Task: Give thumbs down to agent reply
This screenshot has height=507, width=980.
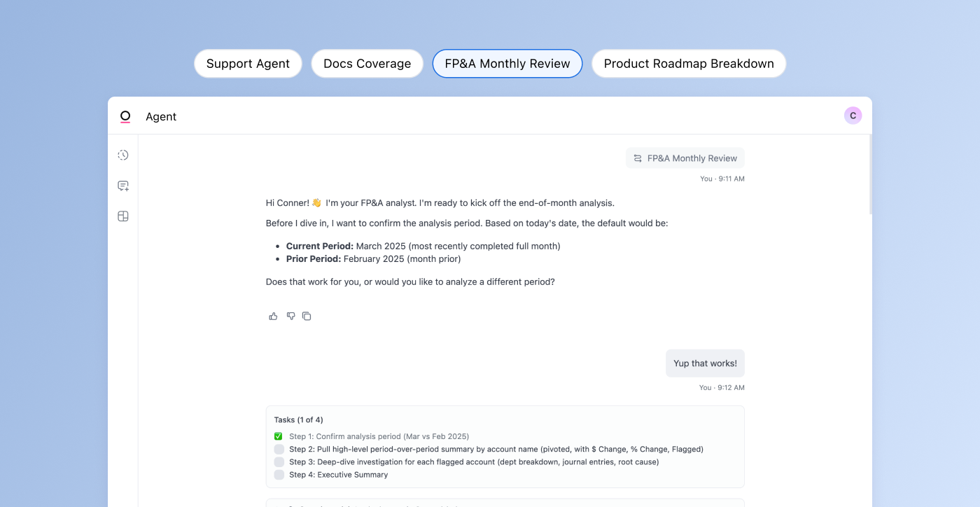Action: [290, 317]
